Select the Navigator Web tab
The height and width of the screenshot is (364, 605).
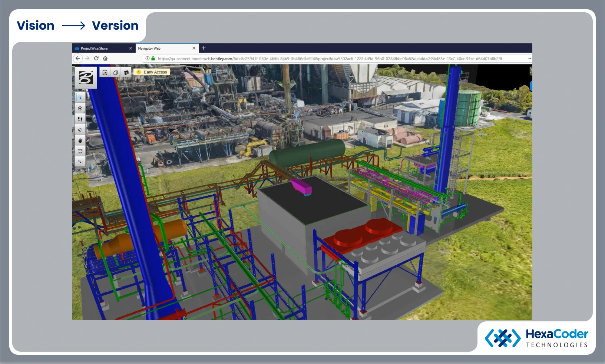(x=149, y=48)
